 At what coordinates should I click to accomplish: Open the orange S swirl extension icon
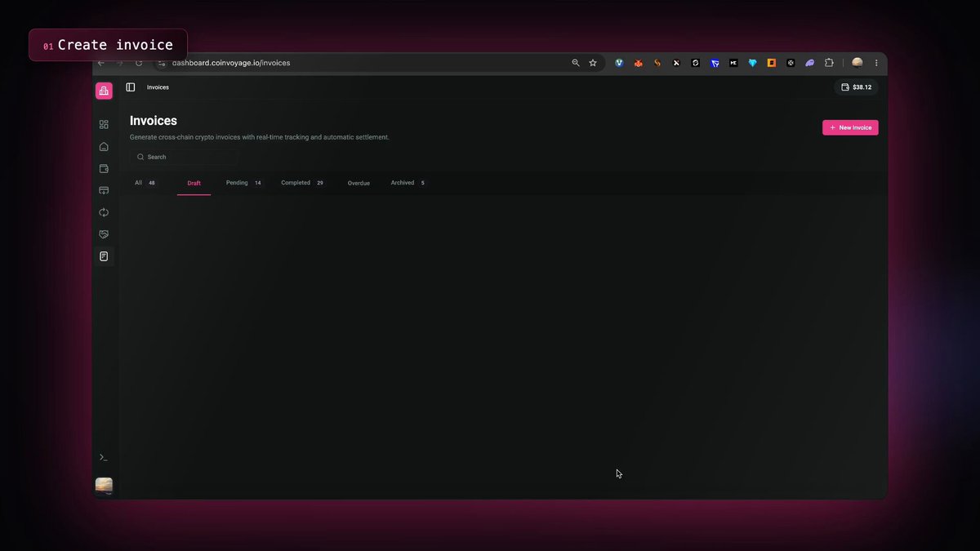[x=657, y=63]
